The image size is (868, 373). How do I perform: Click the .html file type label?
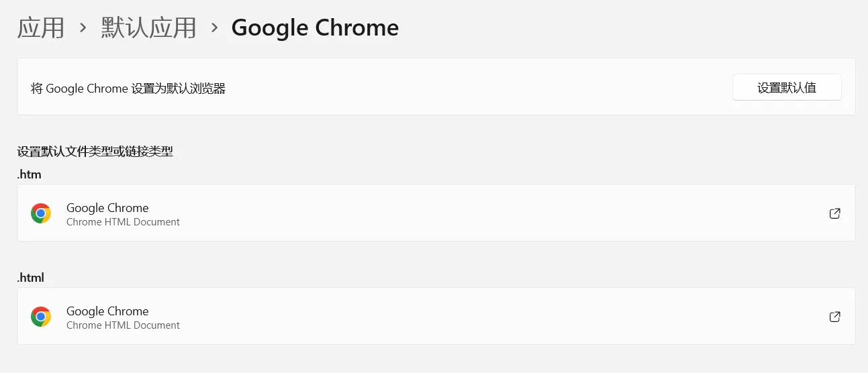31,278
